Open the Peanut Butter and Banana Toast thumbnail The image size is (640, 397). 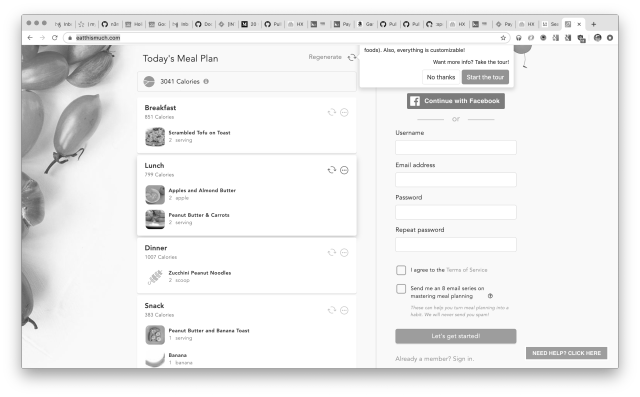click(155, 335)
